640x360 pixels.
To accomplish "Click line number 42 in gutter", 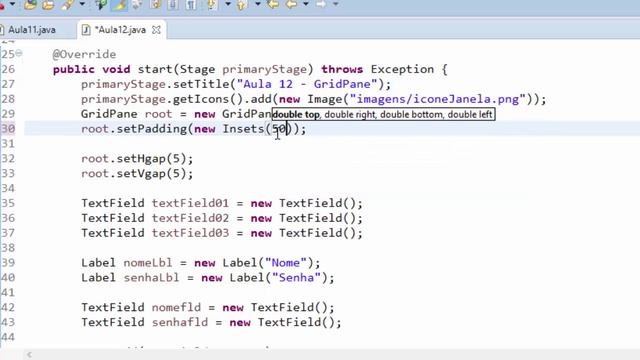I will point(8,307).
